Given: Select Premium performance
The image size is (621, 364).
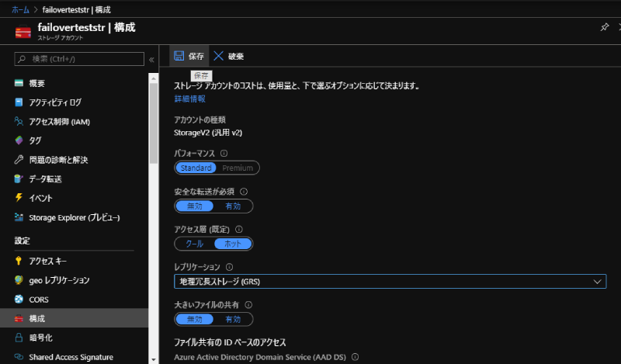Looking at the screenshot, I should tap(238, 168).
